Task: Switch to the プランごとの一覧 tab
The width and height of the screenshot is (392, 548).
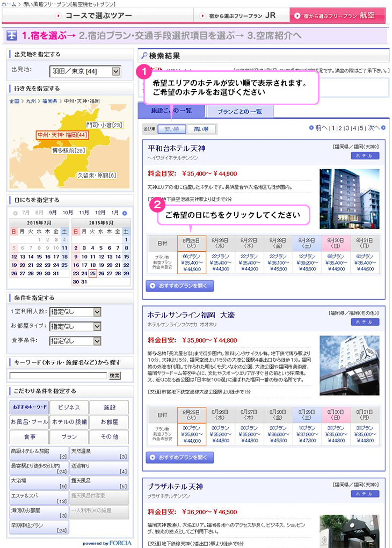Action: click(x=240, y=112)
